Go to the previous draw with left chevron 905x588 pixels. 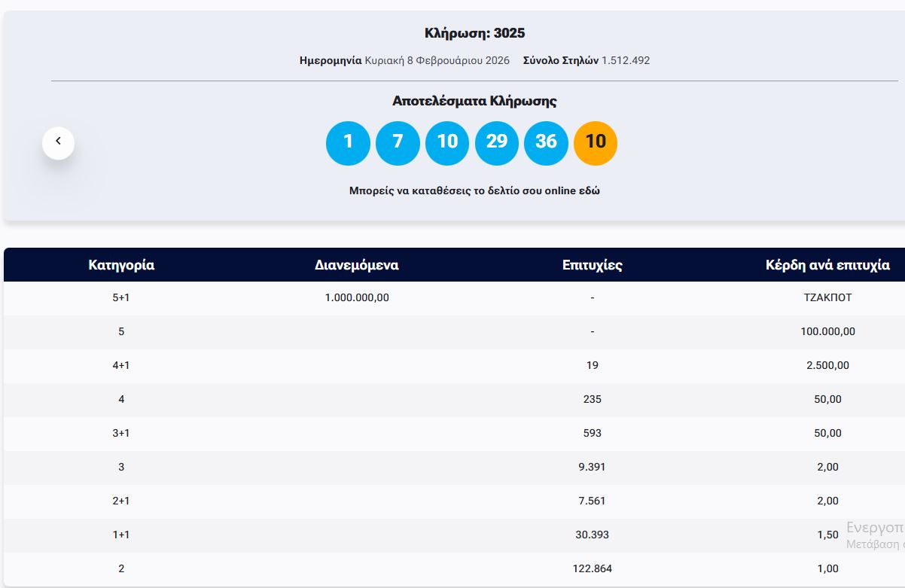(58, 142)
